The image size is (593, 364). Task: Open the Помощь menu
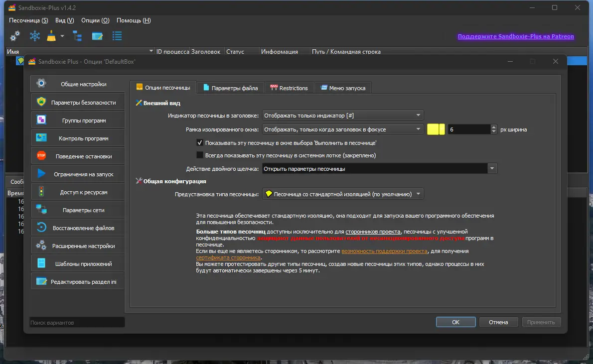134,20
